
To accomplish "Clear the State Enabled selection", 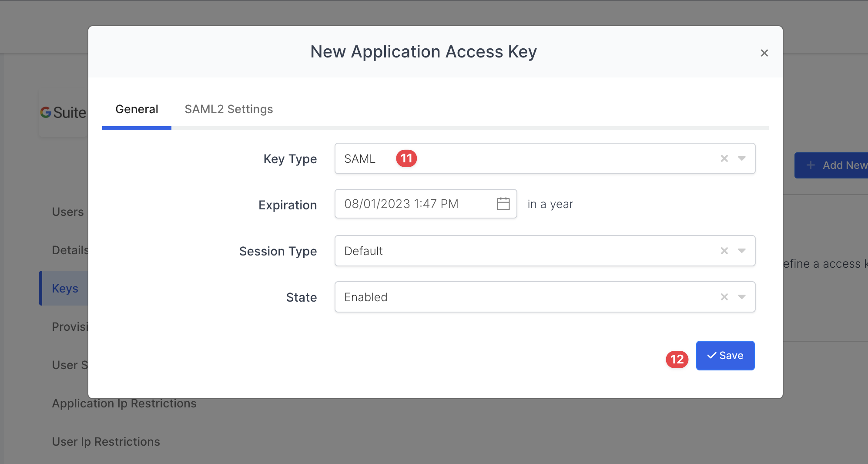I will (x=724, y=297).
